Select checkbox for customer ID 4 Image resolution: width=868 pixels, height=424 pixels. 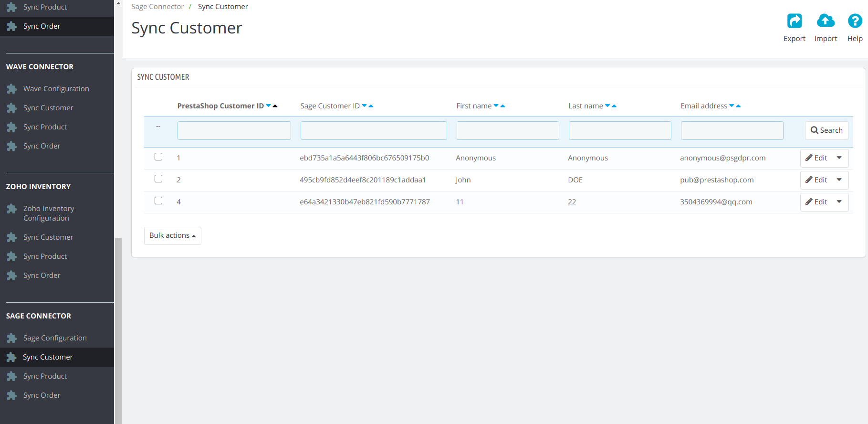click(x=158, y=201)
